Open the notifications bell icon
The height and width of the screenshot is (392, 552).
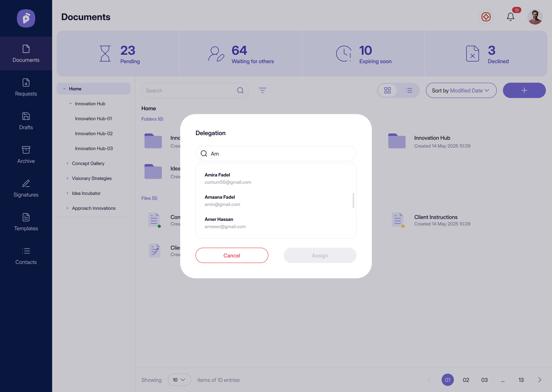pyautogui.click(x=510, y=17)
